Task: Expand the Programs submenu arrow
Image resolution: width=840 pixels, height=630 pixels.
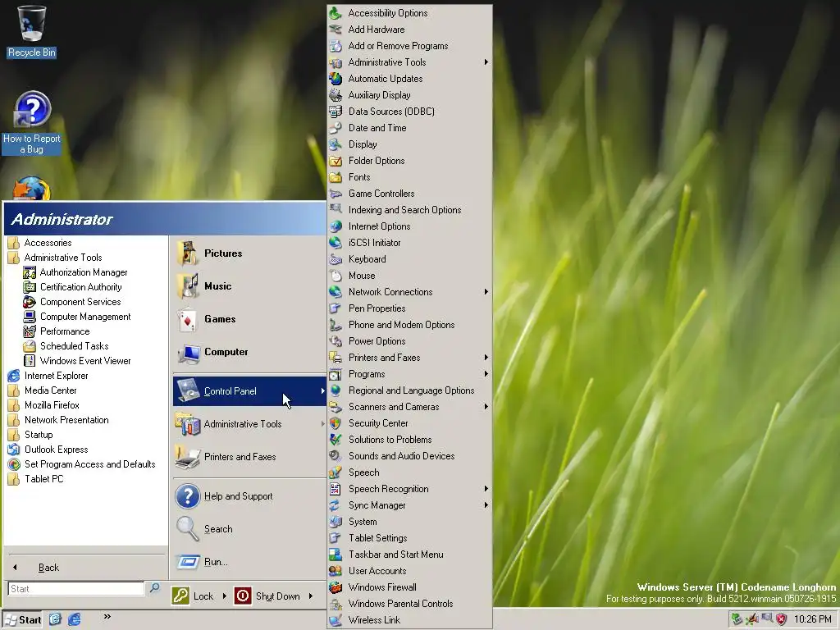Action: click(x=486, y=374)
